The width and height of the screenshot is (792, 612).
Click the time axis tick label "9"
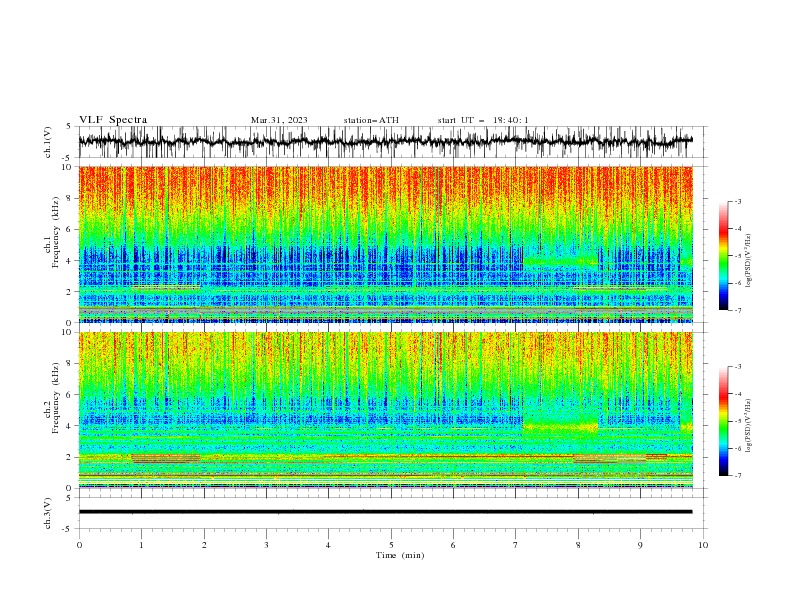pyautogui.click(x=640, y=545)
